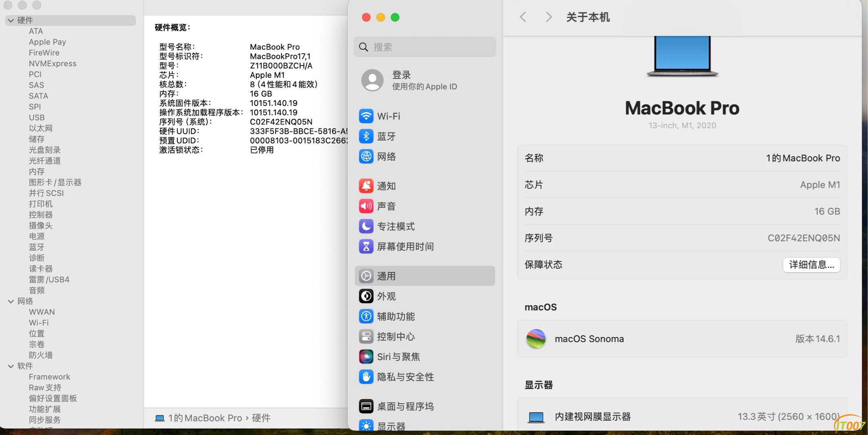Select 功能扩展 tree item
This screenshot has width=868, height=435.
pos(45,409)
